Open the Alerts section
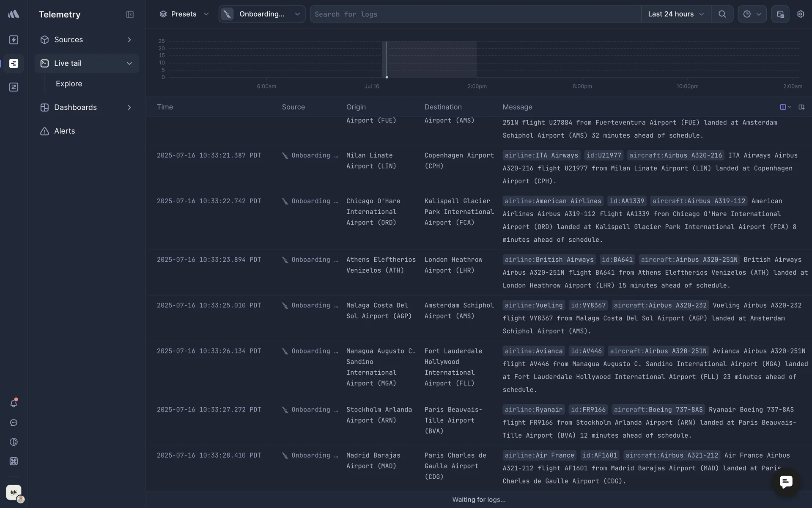Image resolution: width=812 pixels, height=508 pixels. [x=64, y=131]
